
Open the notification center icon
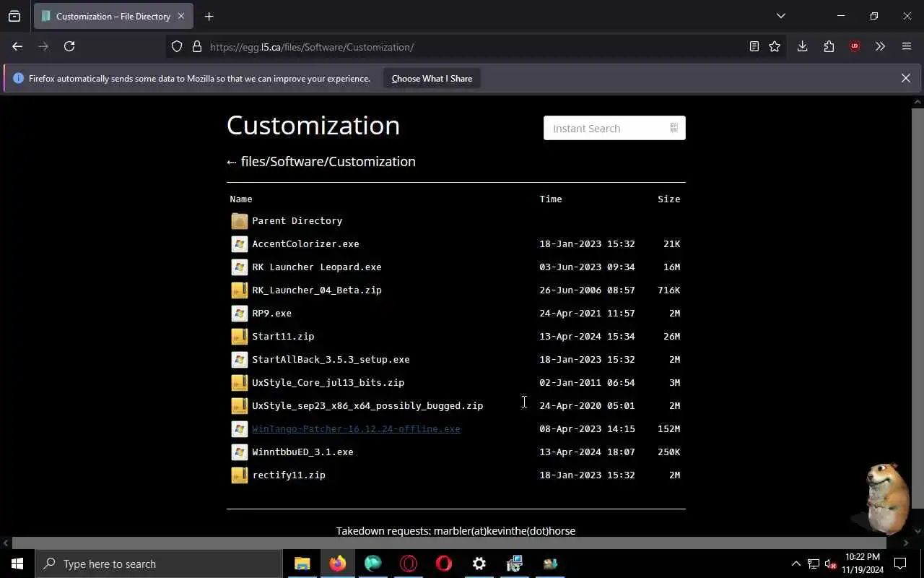click(900, 564)
